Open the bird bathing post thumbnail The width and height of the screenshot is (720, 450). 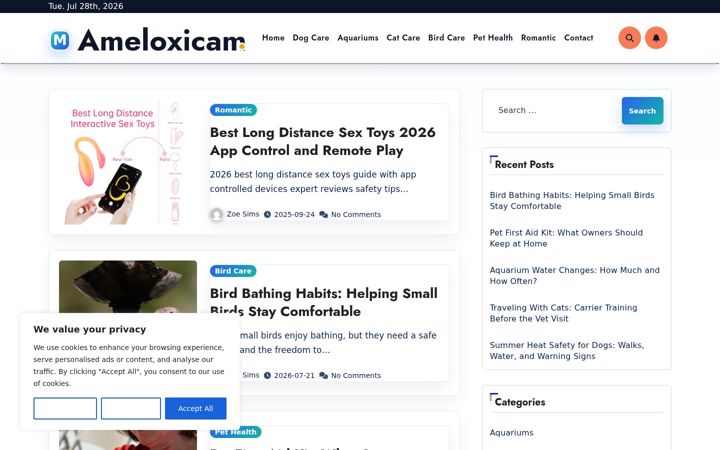pos(128,287)
